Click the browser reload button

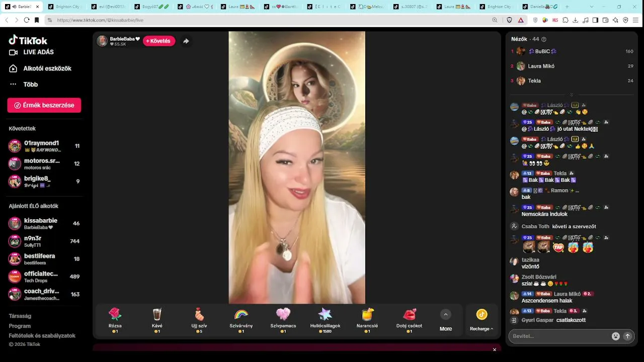point(27,20)
